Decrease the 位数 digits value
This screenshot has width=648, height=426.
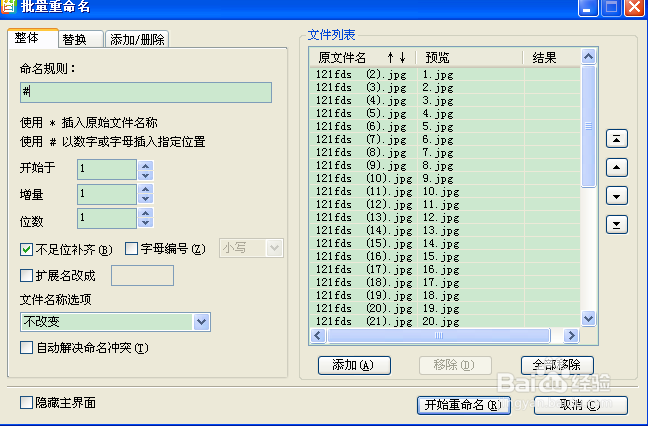145,223
